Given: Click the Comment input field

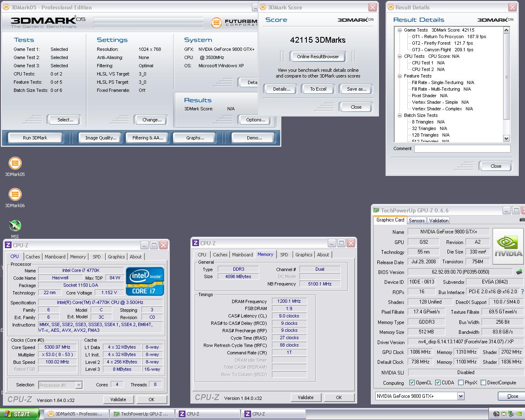Looking at the screenshot, I should [462, 149].
